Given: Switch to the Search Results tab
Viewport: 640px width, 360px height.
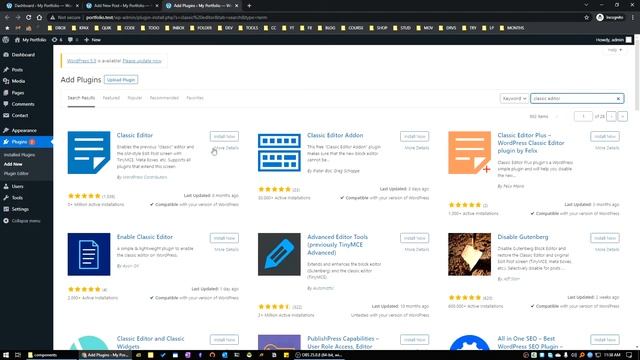Looking at the screenshot, I should (x=81, y=98).
